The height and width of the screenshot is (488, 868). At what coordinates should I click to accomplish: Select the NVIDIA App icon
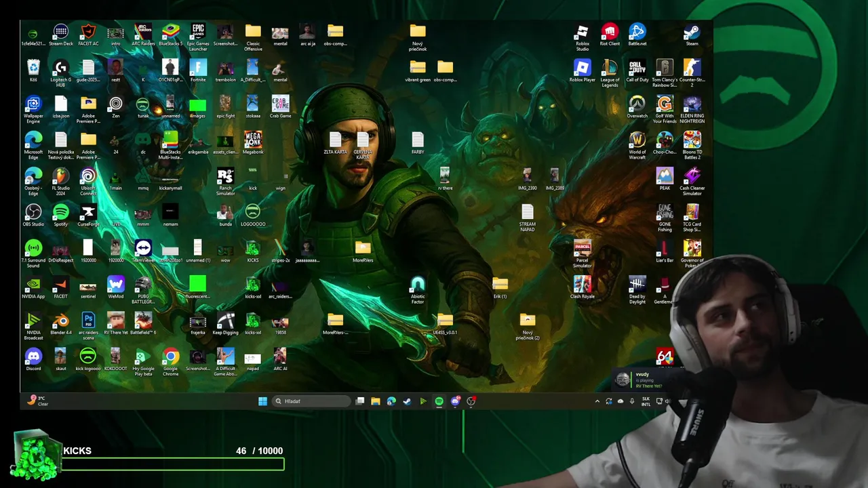coord(33,288)
